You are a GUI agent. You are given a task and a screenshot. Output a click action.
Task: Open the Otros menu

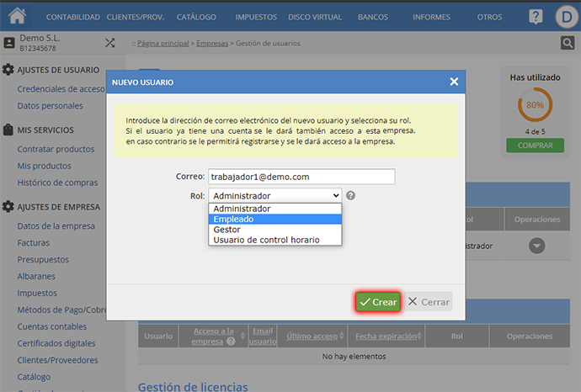489,17
